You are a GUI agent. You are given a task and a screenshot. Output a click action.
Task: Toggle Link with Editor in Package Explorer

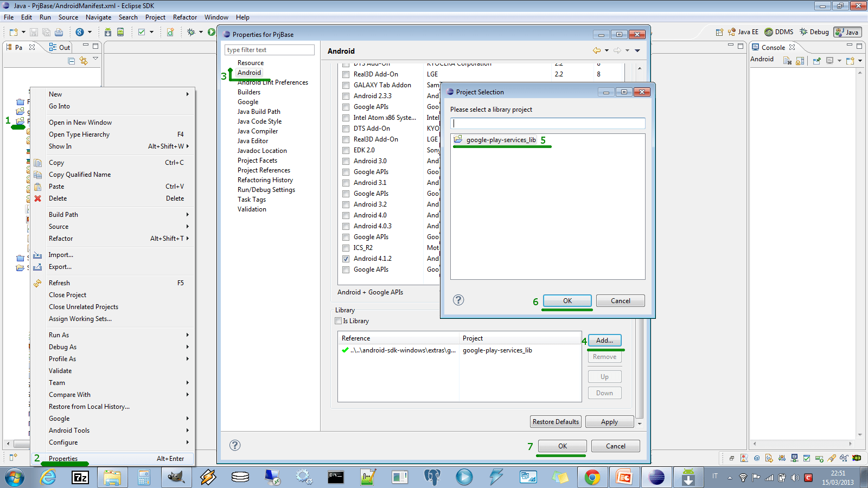tap(84, 61)
